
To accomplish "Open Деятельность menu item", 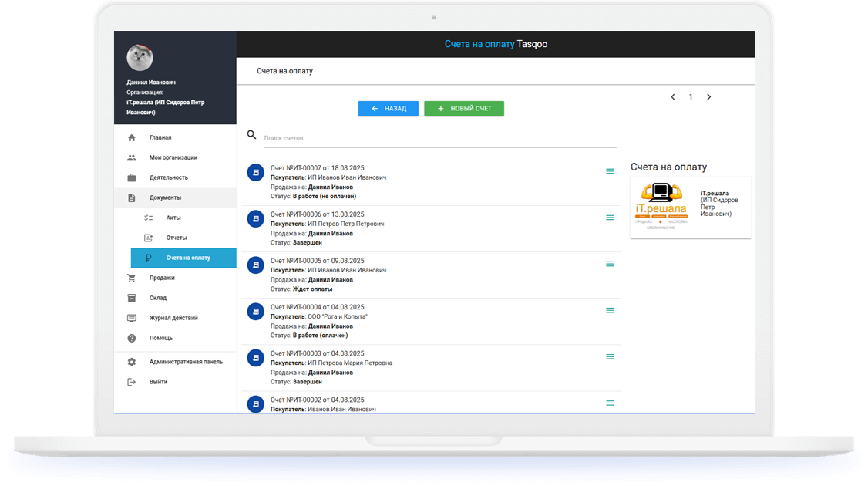I will coord(175,178).
